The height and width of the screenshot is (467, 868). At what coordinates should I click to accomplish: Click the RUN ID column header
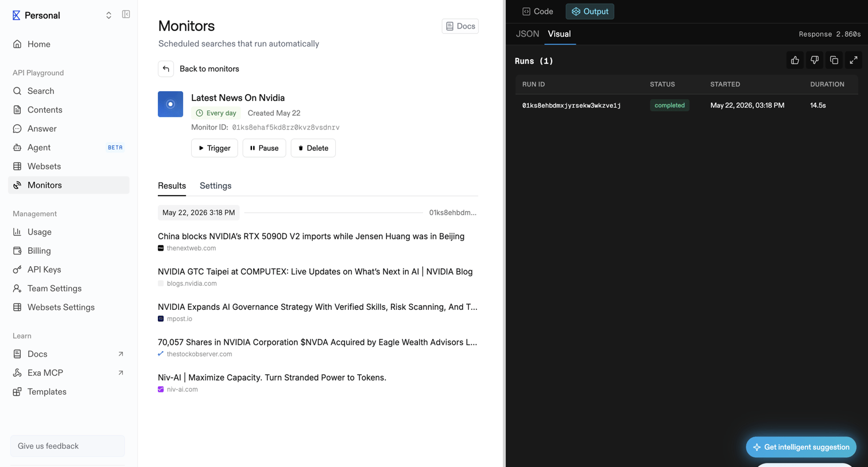click(533, 84)
